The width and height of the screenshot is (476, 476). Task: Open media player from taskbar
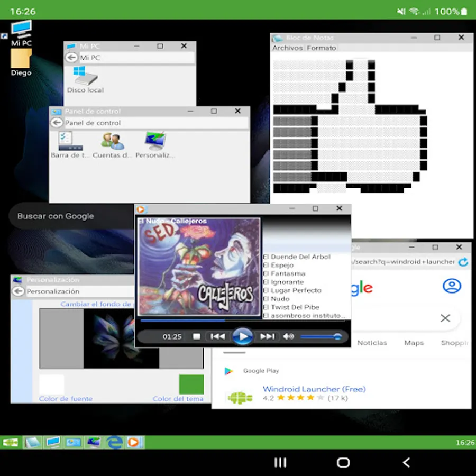[x=134, y=442]
